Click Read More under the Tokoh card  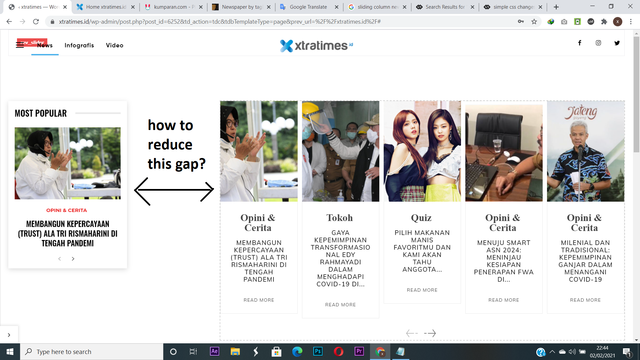(x=340, y=305)
